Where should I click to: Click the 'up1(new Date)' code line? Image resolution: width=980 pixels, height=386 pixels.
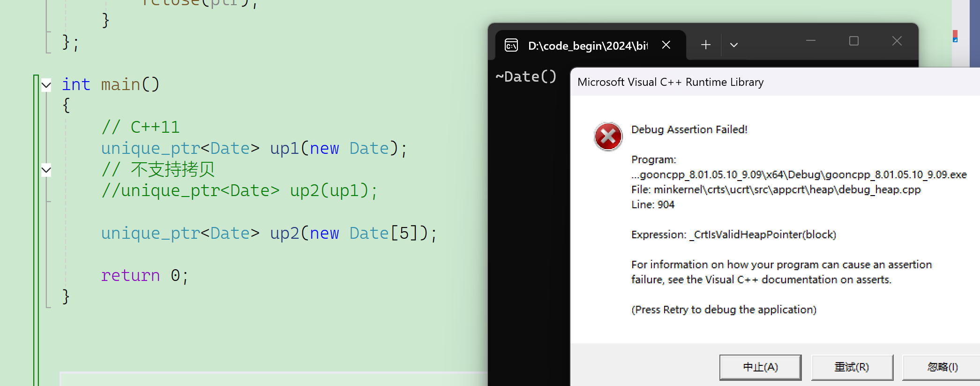(x=254, y=149)
